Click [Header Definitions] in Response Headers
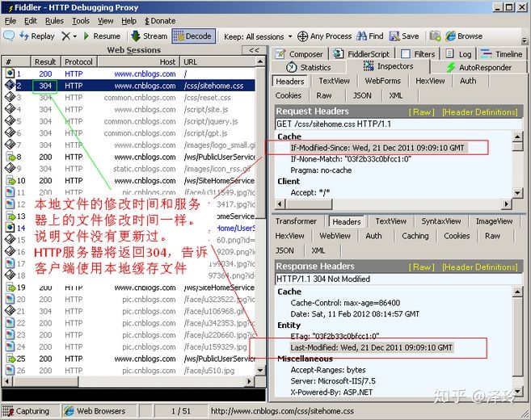This screenshot has width=531, height=420. [x=480, y=267]
